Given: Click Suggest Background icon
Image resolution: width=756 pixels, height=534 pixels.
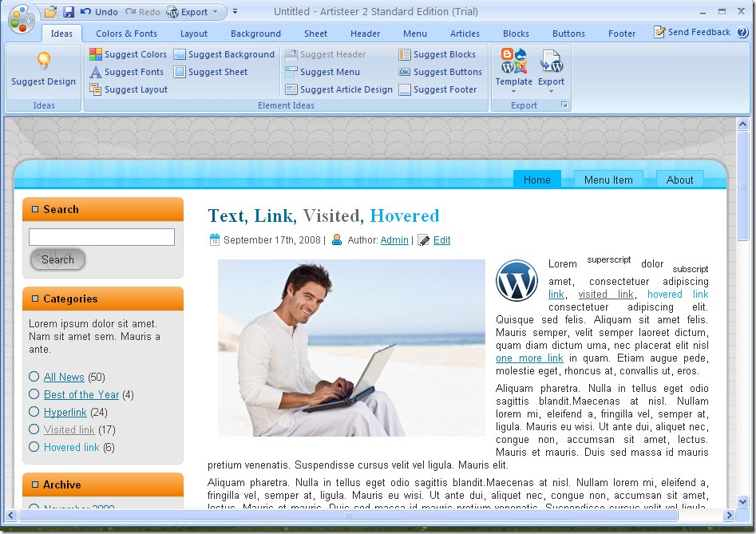Looking at the screenshot, I should click(x=180, y=54).
